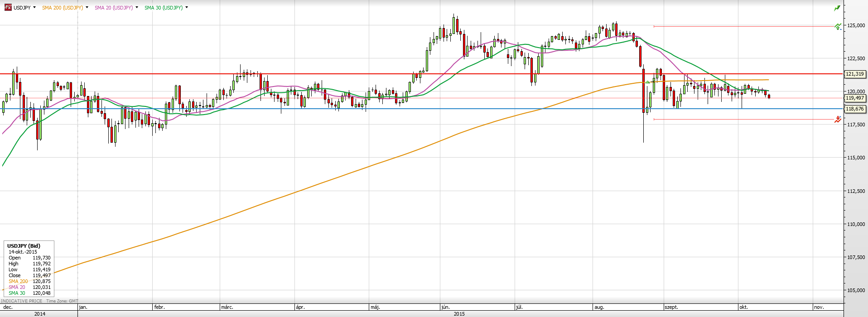Click the USDJPY (Bid) data info box
Image resolution: width=868 pixels, height=317 pixels.
coord(29,269)
